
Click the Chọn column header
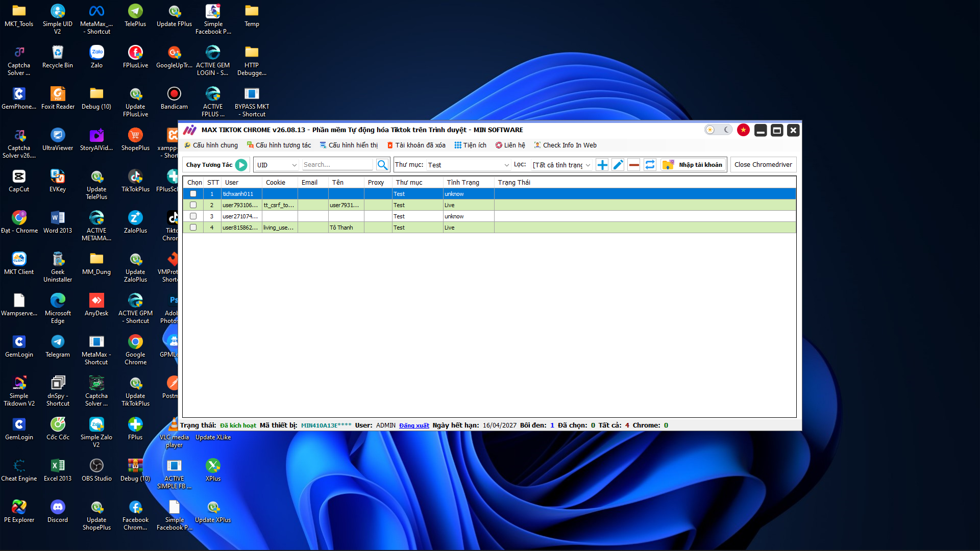(x=194, y=183)
